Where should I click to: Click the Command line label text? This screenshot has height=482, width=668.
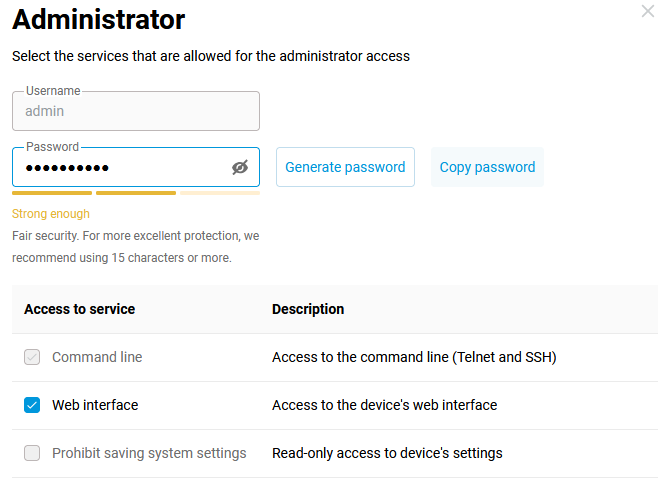coord(97,357)
